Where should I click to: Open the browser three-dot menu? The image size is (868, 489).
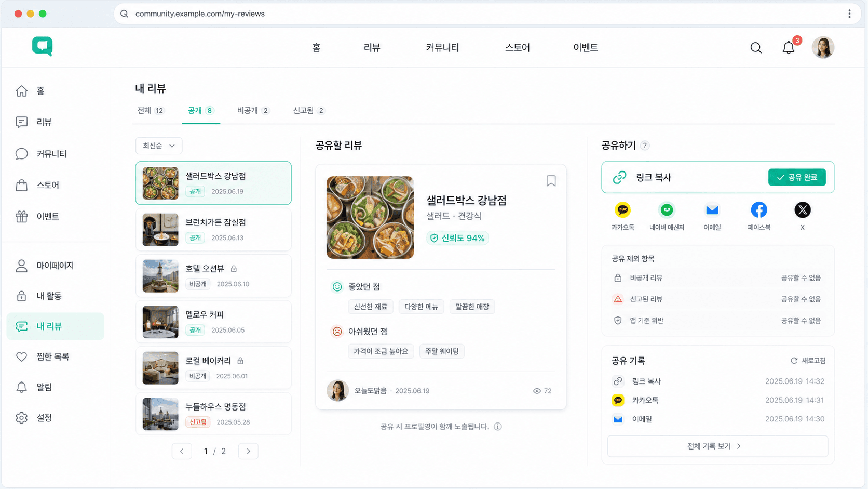point(849,14)
